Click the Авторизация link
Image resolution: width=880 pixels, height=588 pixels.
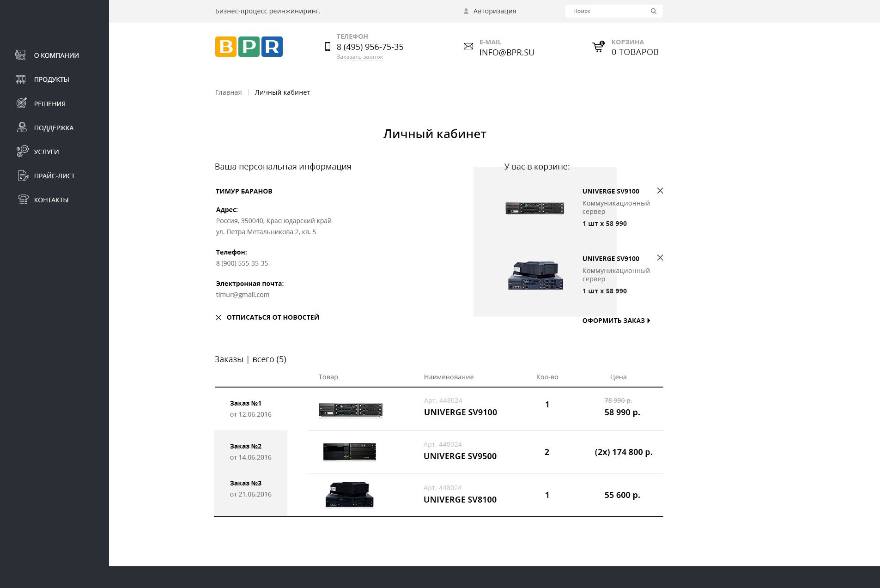(495, 11)
